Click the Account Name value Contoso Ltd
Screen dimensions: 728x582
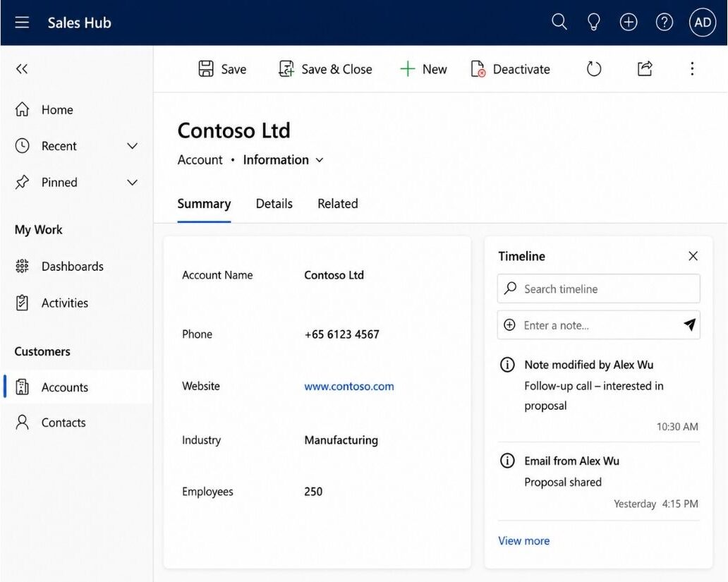tap(334, 275)
